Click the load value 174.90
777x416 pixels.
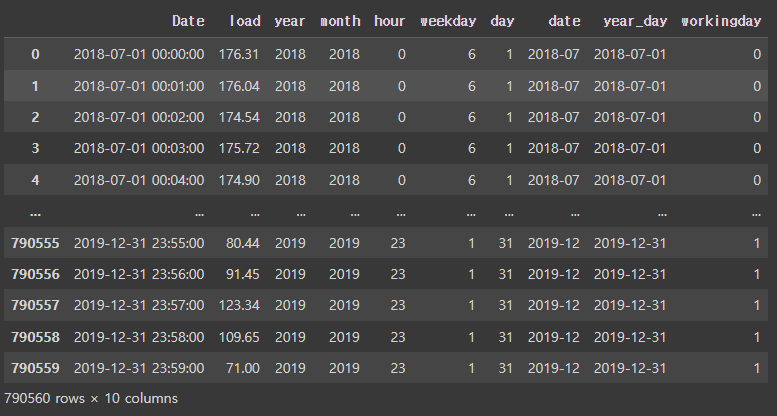(239, 180)
